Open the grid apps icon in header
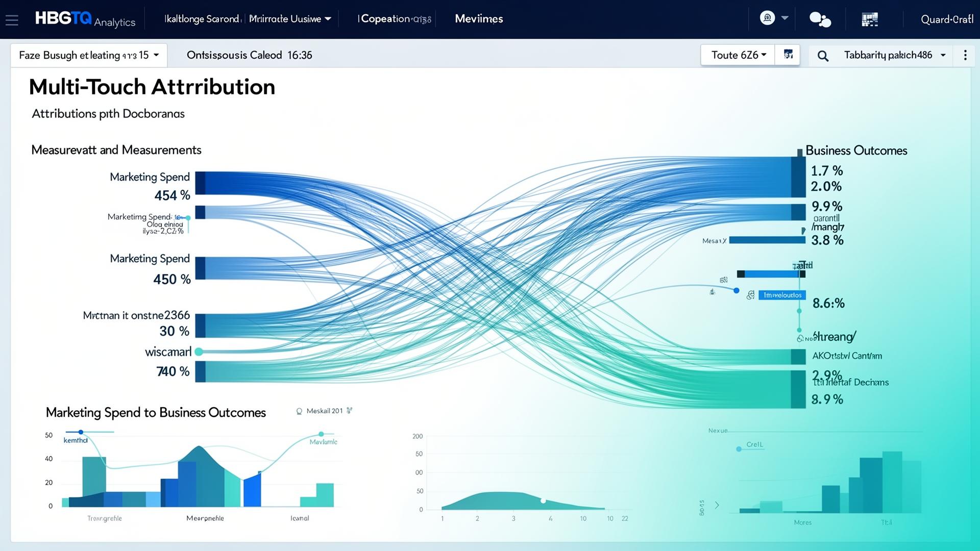 pyautogui.click(x=870, y=20)
